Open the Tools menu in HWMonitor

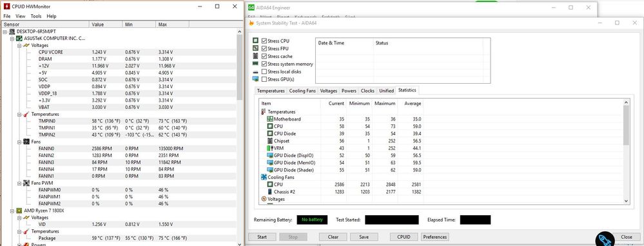[36, 16]
